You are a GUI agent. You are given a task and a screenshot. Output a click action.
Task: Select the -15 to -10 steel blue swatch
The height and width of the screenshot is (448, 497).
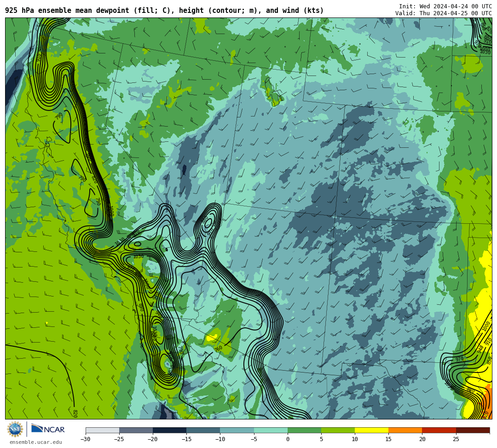coord(203,430)
